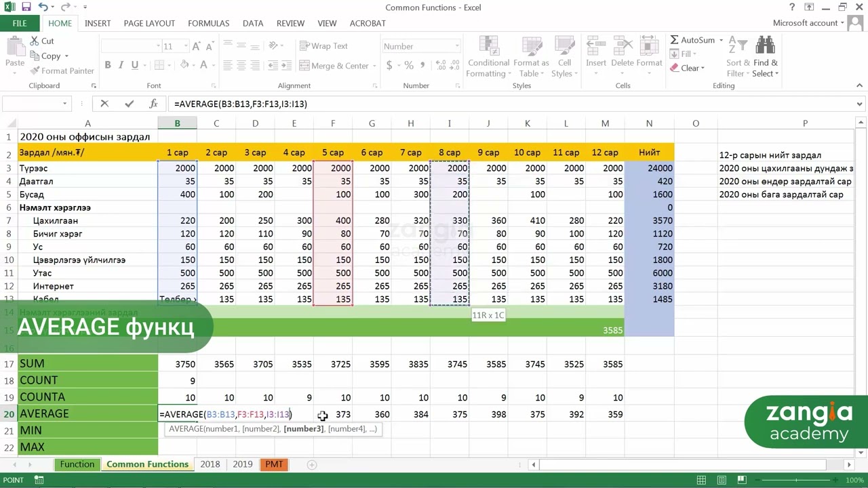Screen dimensions: 868x488
Task: Click in the formula bar input
Action: pos(512,104)
